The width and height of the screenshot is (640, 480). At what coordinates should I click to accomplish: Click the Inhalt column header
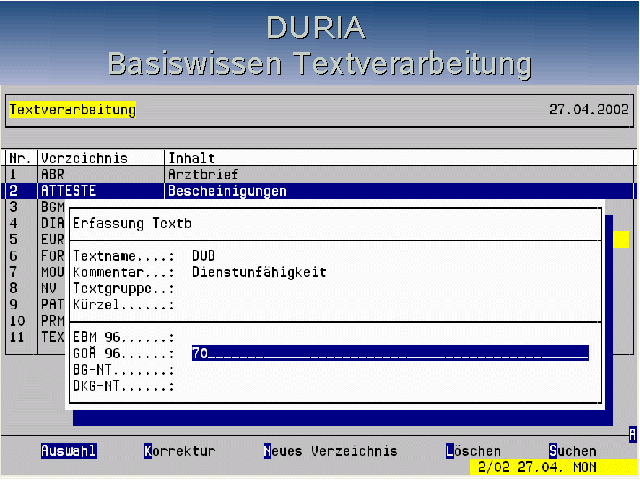[x=191, y=158]
